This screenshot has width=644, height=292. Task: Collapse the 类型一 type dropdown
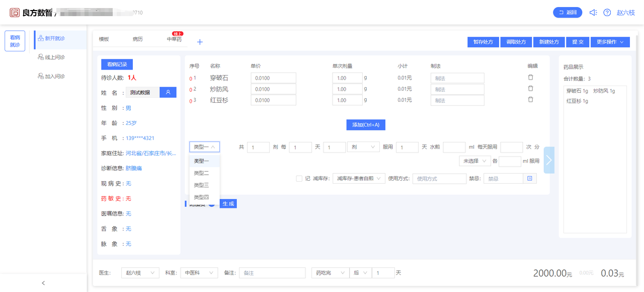pos(204,147)
